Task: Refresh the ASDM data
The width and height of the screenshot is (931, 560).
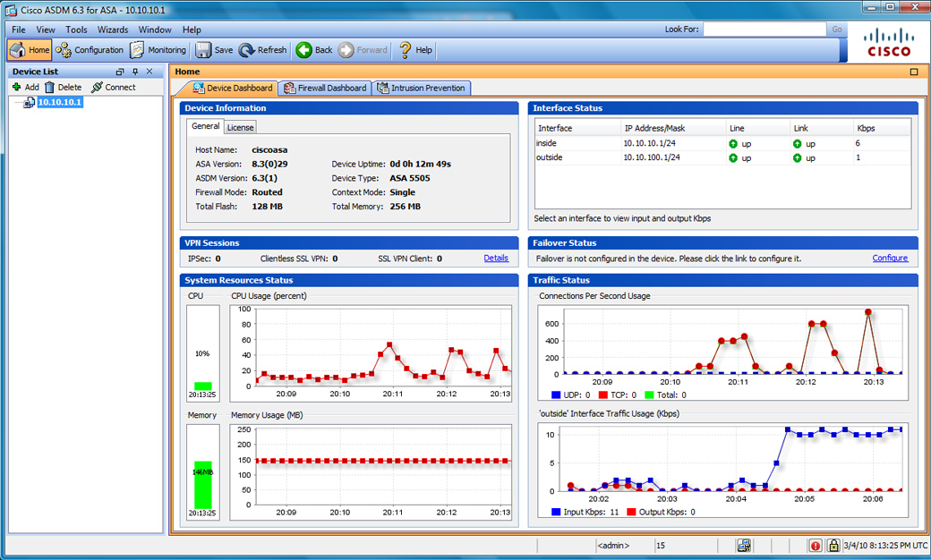Action: click(262, 50)
